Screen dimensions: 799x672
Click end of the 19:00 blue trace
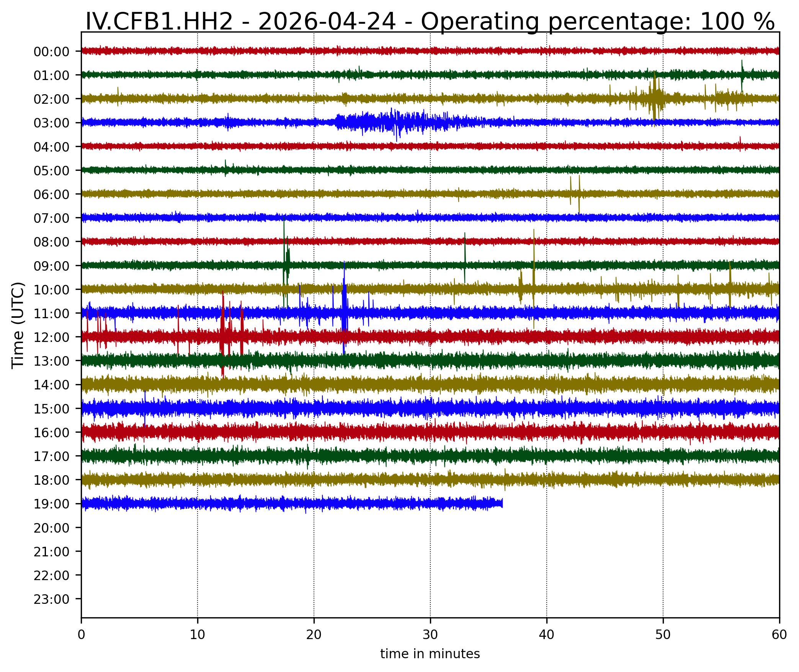tap(502, 503)
